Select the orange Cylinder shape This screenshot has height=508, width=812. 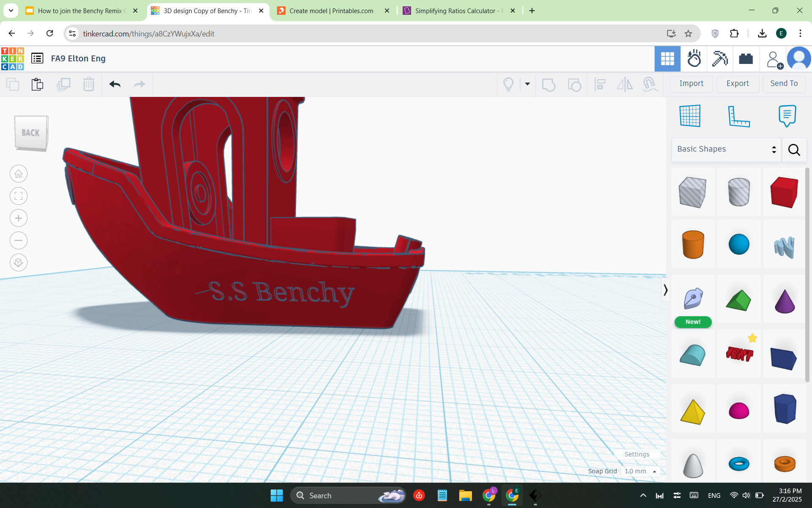[693, 244]
